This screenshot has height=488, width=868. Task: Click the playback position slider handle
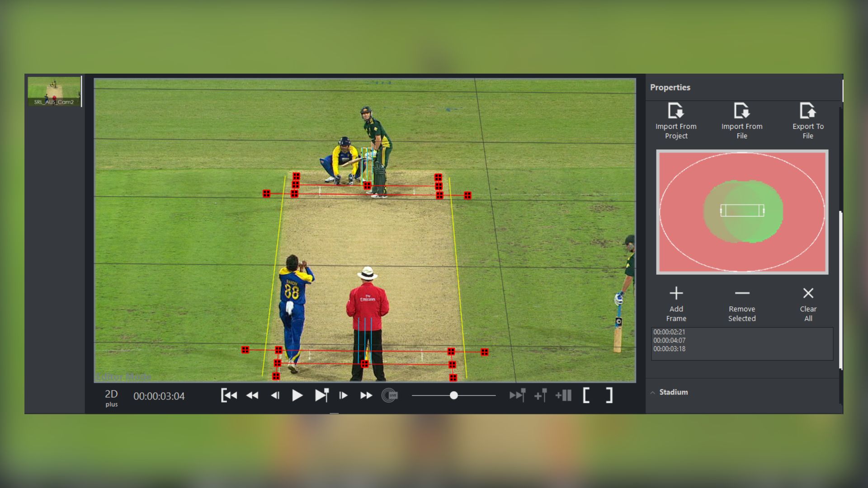454,395
